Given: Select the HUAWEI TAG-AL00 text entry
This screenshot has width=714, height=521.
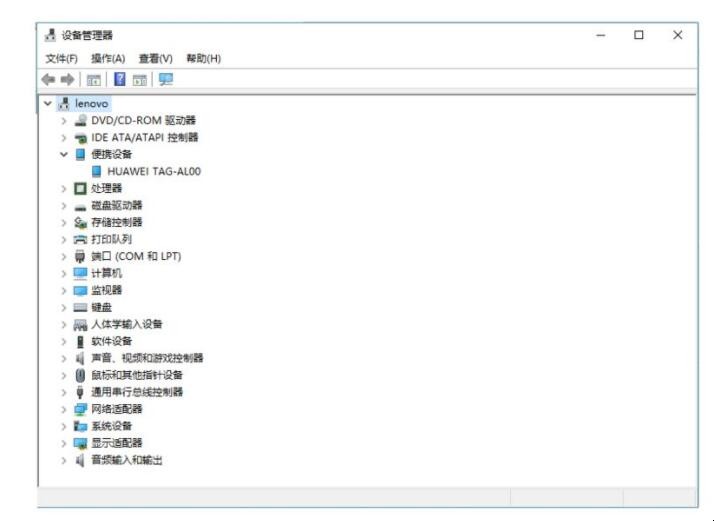Looking at the screenshot, I should 154,171.
